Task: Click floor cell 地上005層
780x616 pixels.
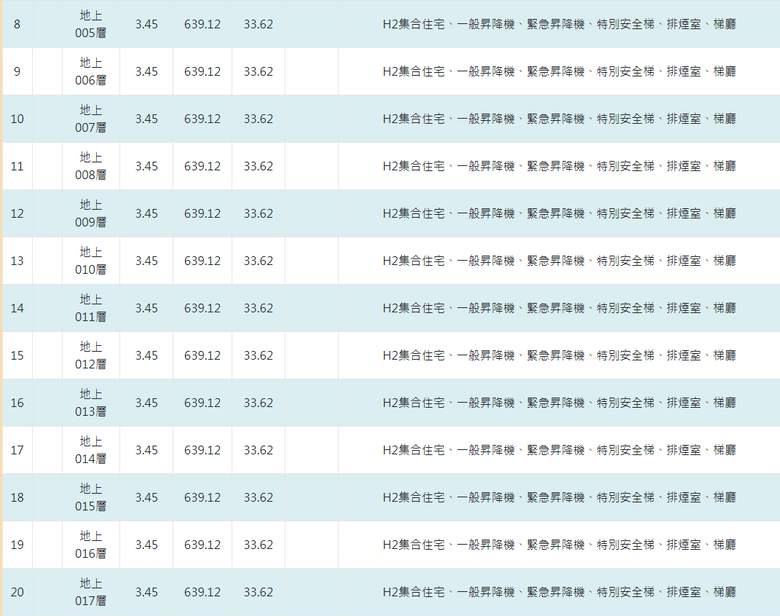Action: coord(91,24)
